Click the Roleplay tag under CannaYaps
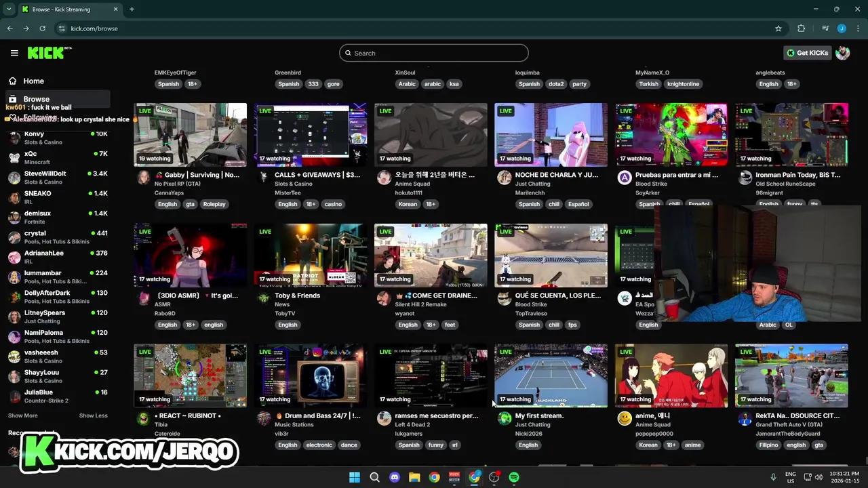Screen dimensions: 868x488 point(214,204)
